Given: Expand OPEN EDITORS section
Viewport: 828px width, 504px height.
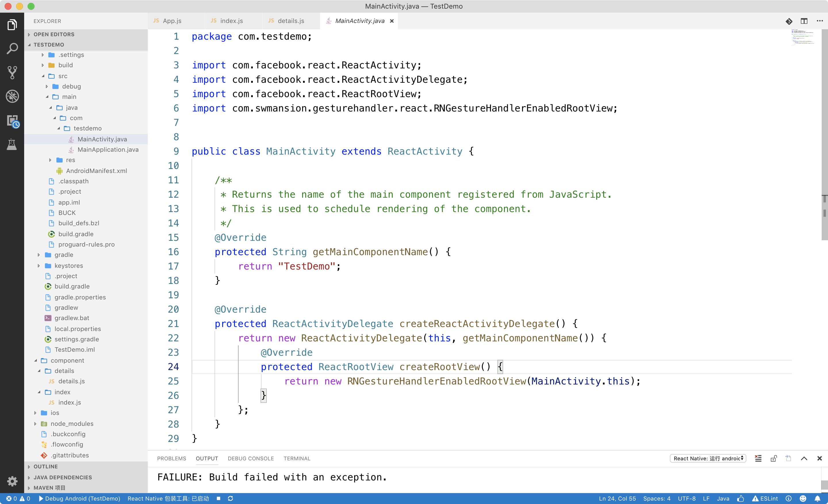Looking at the screenshot, I should tap(86, 34).
